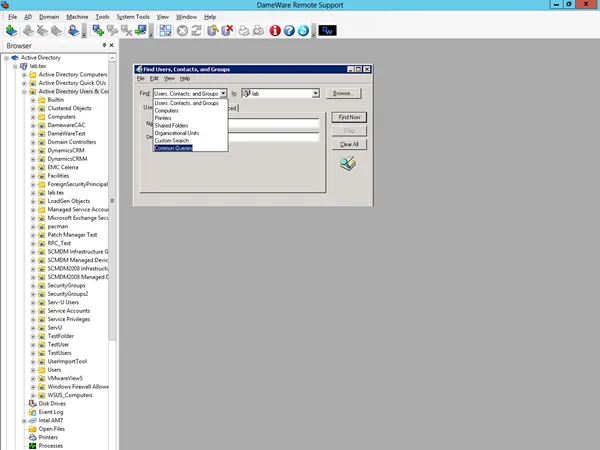Image resolution: width=600 pixels, height=450 pixels.
Task: Select Open Files in Browser tree
Action: [x=52, y=429]
